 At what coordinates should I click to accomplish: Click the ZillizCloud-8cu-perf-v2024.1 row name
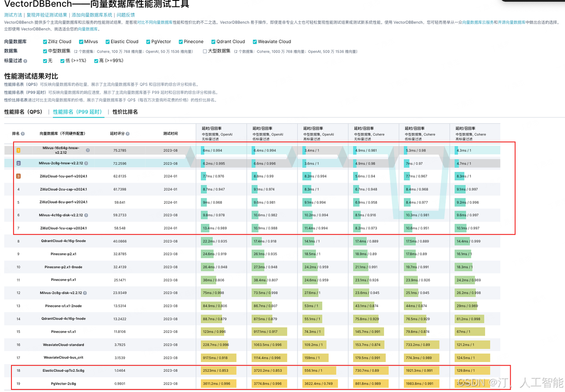[x=63, y=202]
